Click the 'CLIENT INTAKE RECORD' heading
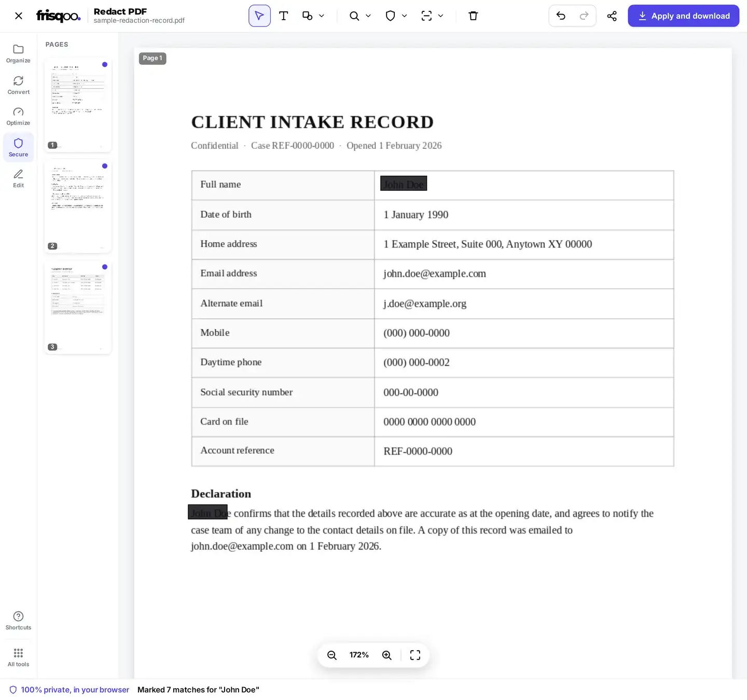 coord(312,122)
